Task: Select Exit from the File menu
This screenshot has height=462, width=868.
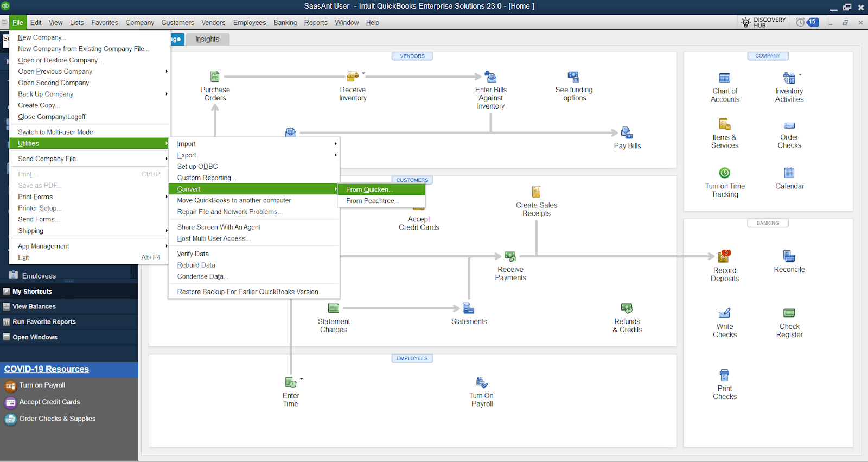Action: tap(90, 258)
